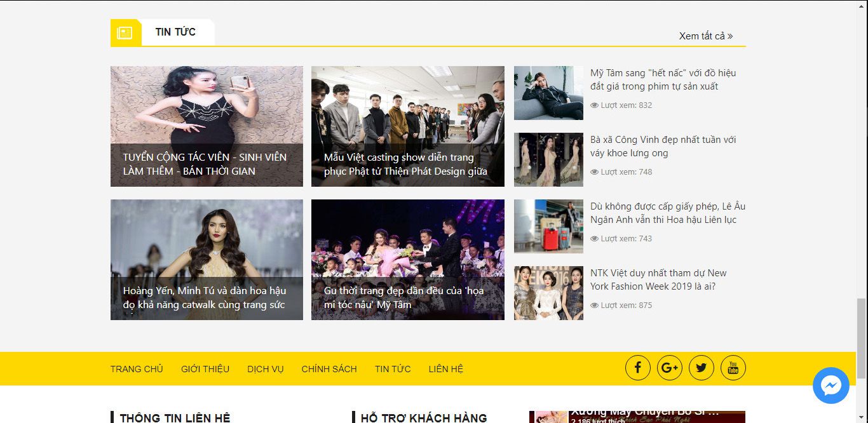868x423 pixels.
Task: Open the Xem tất cả link
Action: [x=706, y=36]
